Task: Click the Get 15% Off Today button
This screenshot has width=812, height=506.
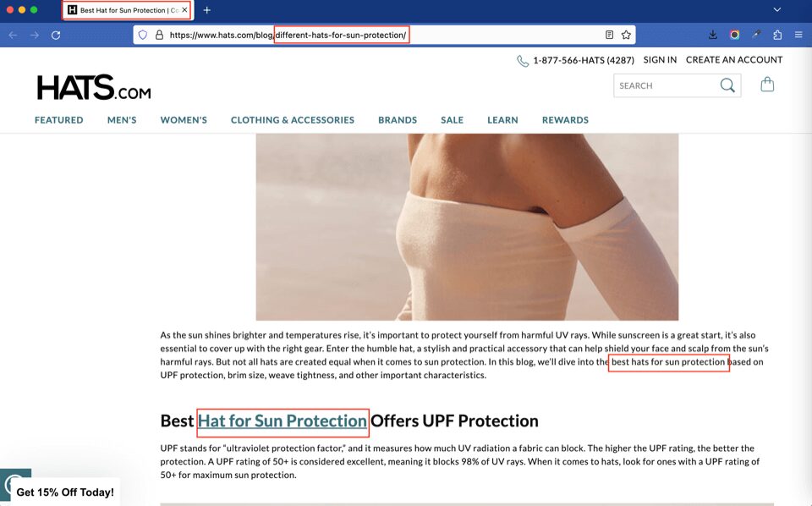Action: coord(65,492)
